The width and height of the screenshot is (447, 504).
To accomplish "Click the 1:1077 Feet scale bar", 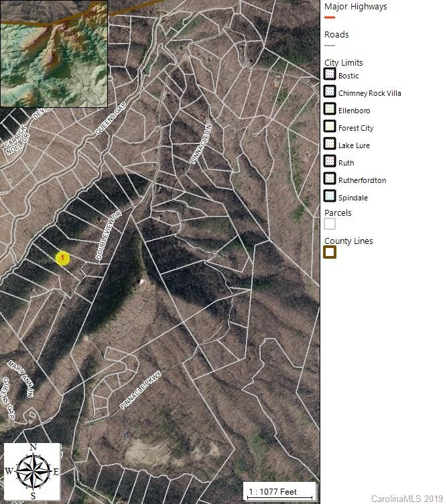I will pos(279,493).
